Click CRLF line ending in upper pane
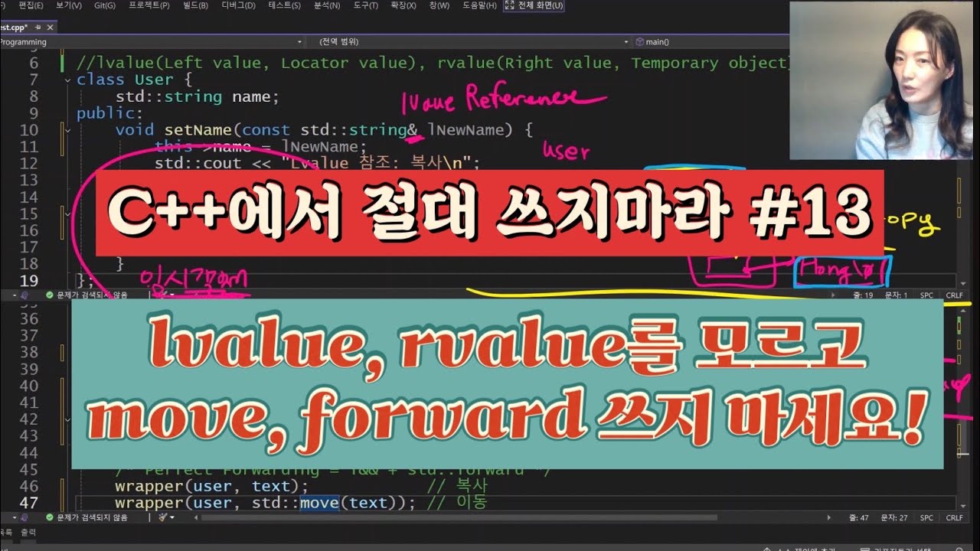 pos(954,295)
